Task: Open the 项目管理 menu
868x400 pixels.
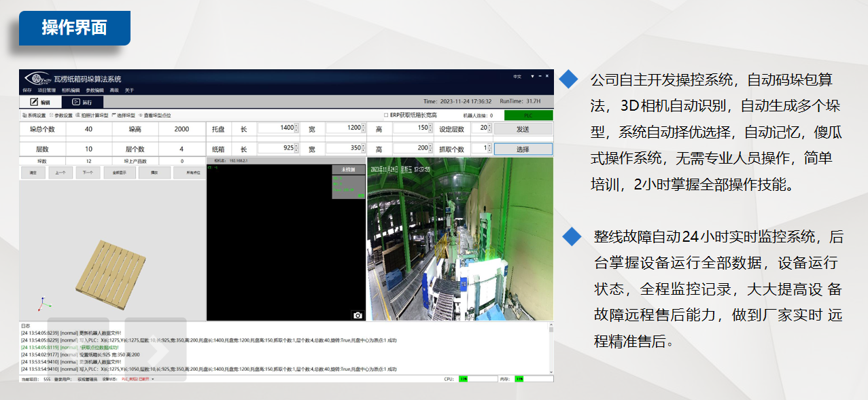Action: pos(47,90)
